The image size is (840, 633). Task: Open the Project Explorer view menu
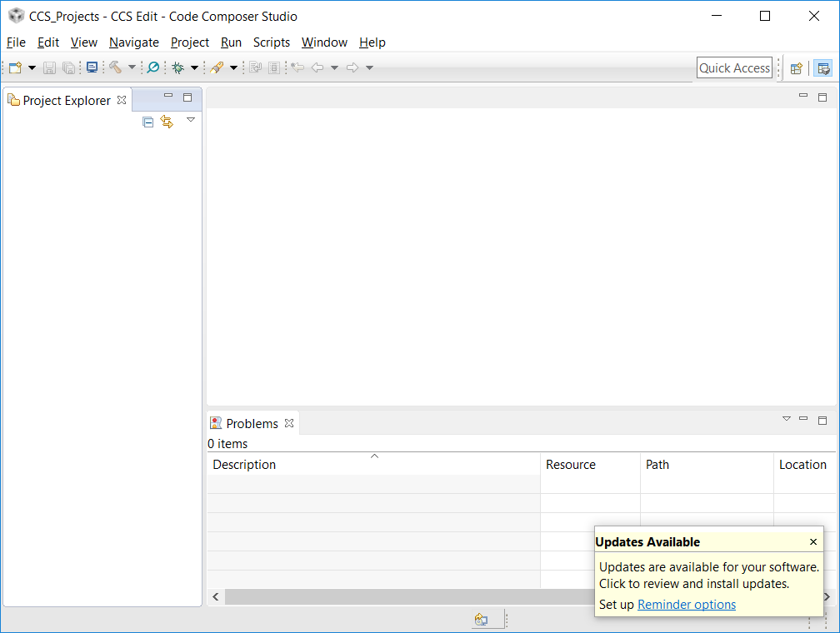coord(191,120)
